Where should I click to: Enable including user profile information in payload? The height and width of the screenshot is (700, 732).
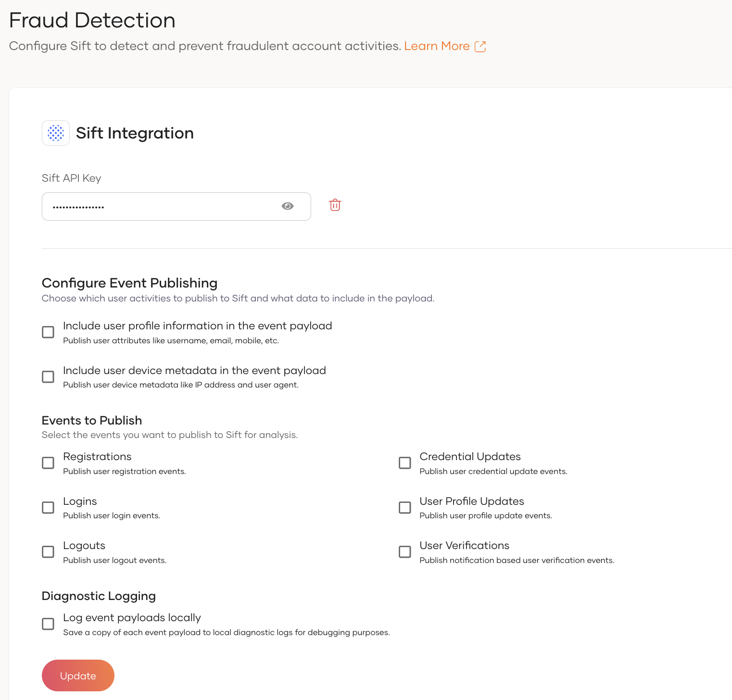point(48,332)
